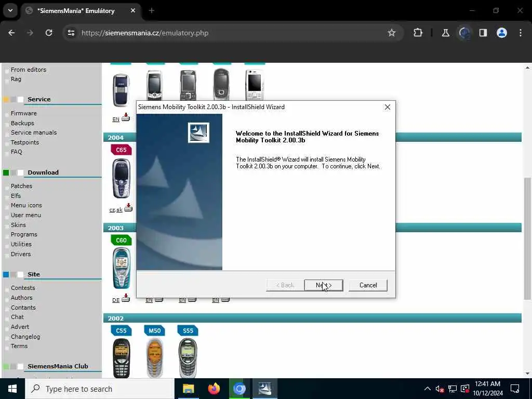
Task: Open User menu link
Action: tap(26, 215)
